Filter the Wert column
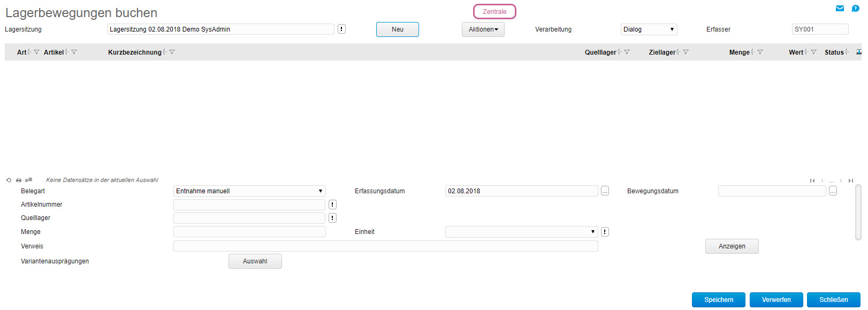 813,52
